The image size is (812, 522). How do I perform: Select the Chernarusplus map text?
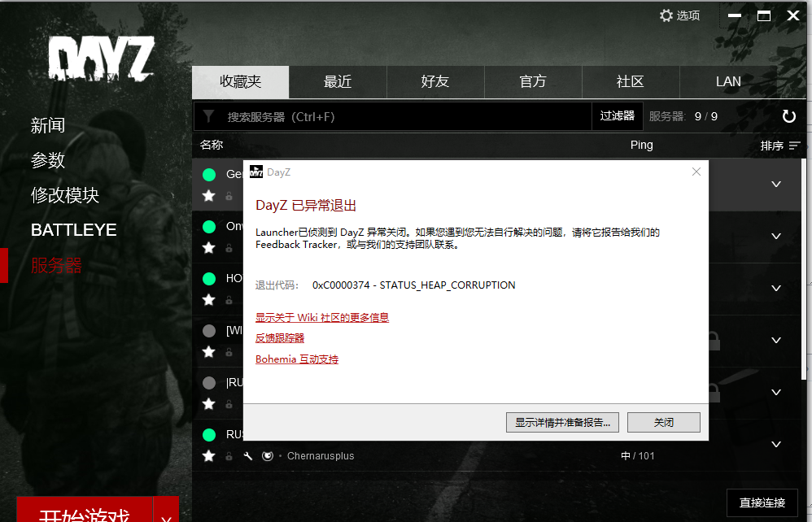(321, 456)
